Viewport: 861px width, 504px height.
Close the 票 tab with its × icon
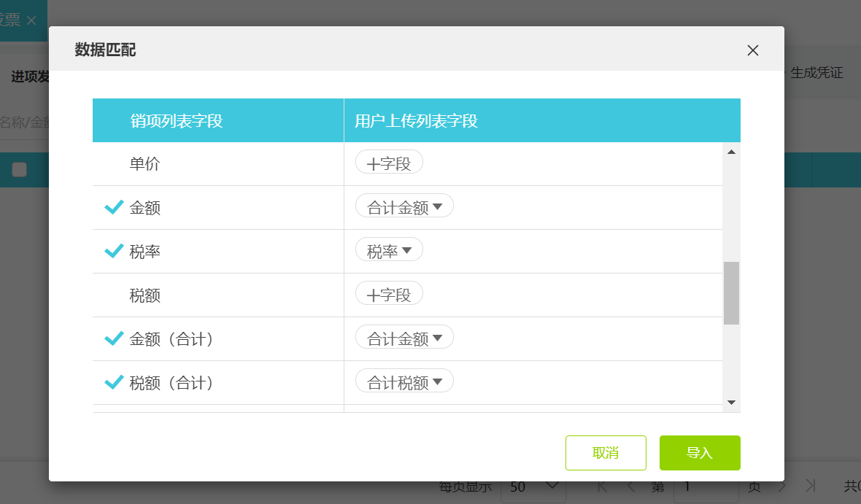pos(30,20)
